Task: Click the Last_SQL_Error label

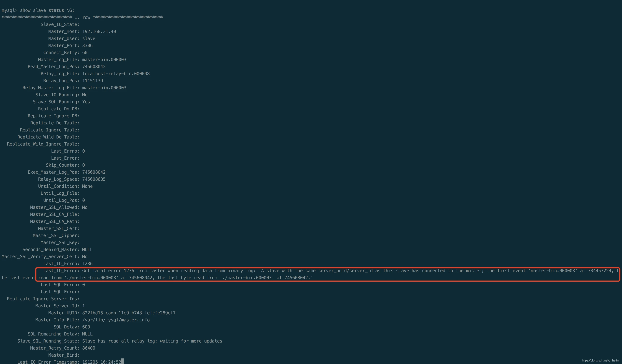Action: click(60, 292)
